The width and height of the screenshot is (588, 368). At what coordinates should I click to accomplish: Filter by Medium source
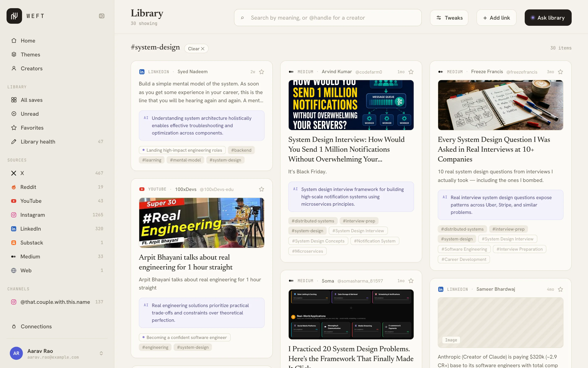[57, 257]
